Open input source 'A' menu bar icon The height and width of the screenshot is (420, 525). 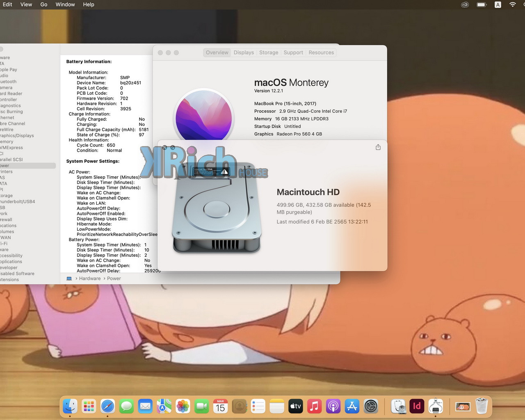(x=498, y=5)
